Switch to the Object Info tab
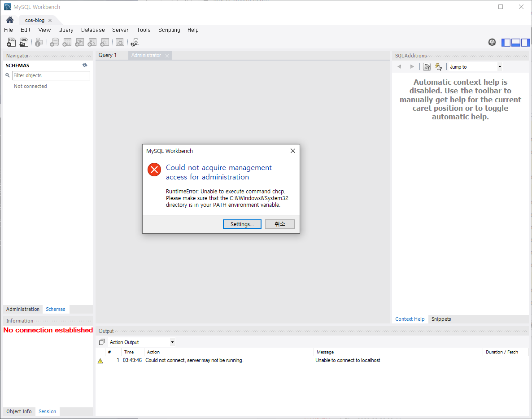This screenshot has height=419, width=532. (19, 411)
